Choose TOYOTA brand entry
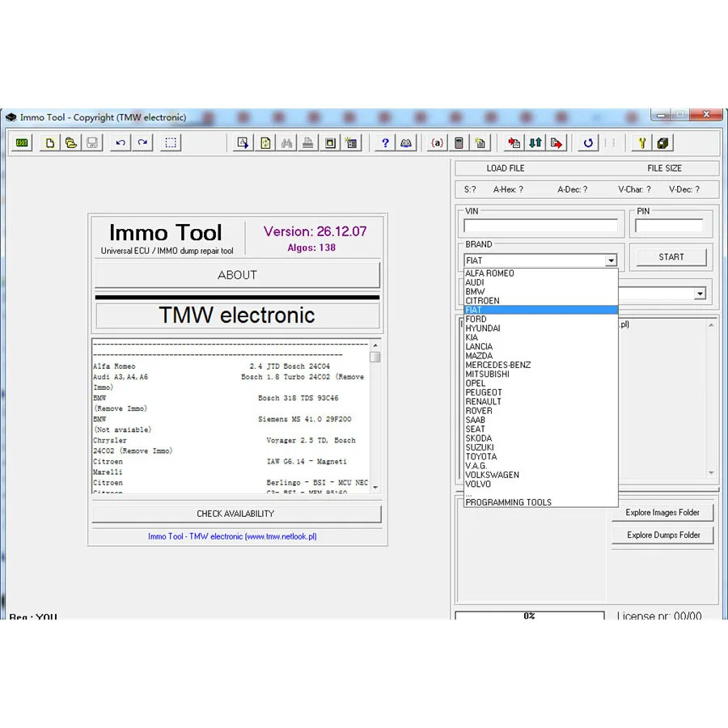 pyautogui.click(x=541, y=456)
